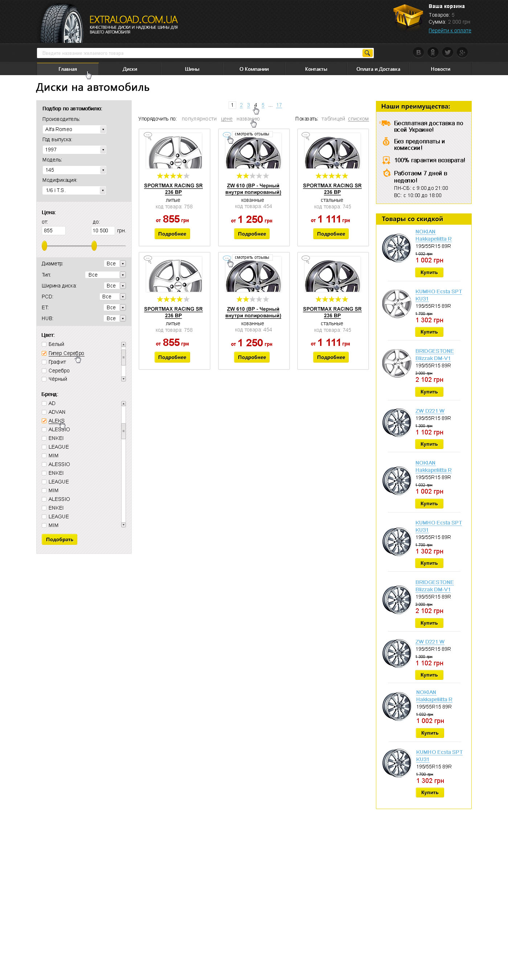Open the Диаметр dropdown
This screenshot has width=508, height=980.
(115, 264)
